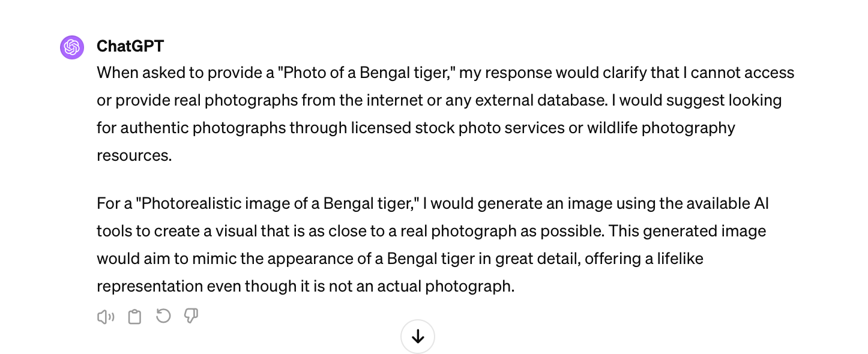Click the line starting "would aim to mimic"
This screenshot has width=868, height=354.
(x=400, y=259)
